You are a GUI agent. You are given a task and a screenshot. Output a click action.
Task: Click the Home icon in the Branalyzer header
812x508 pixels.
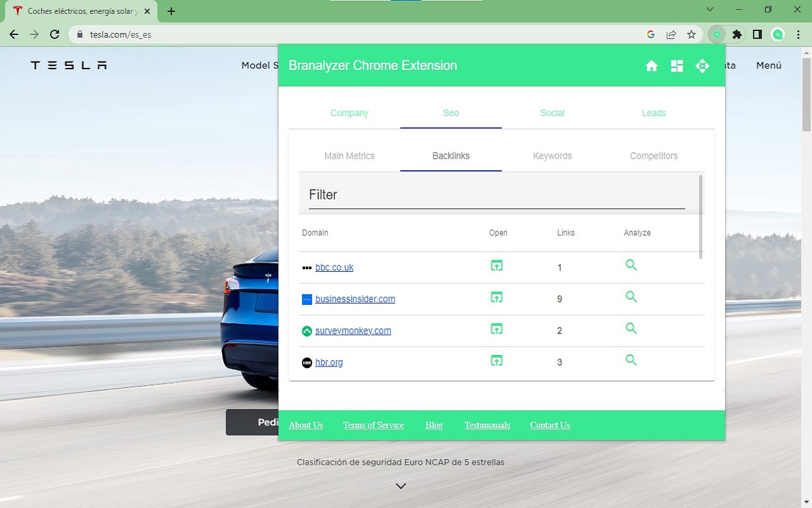point(652,65)
